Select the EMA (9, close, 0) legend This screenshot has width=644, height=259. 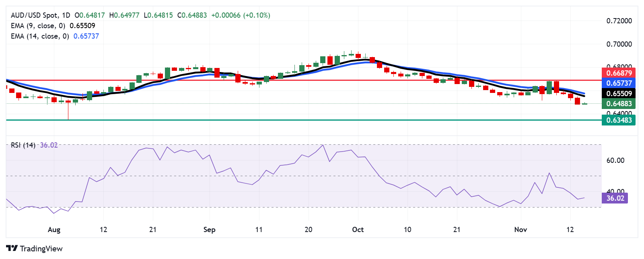pyautogui.click(x=38, y=26)
